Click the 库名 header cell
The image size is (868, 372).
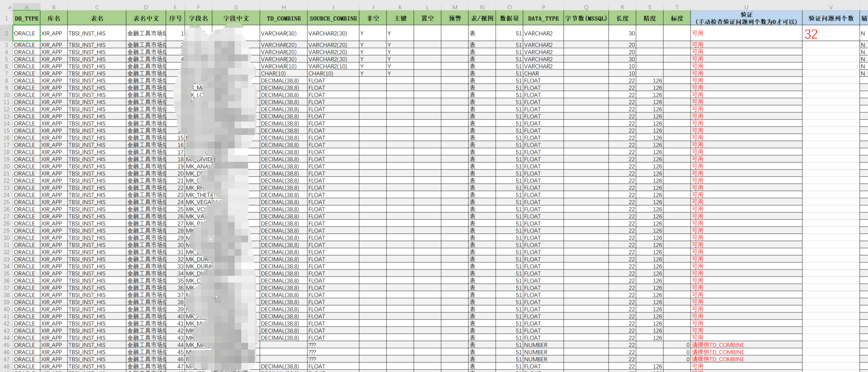(54, 18)
